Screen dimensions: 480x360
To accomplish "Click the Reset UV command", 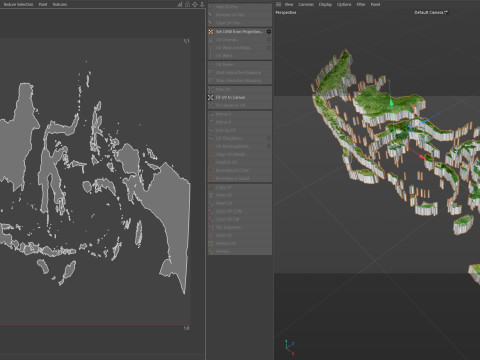I will click(240, 203).
